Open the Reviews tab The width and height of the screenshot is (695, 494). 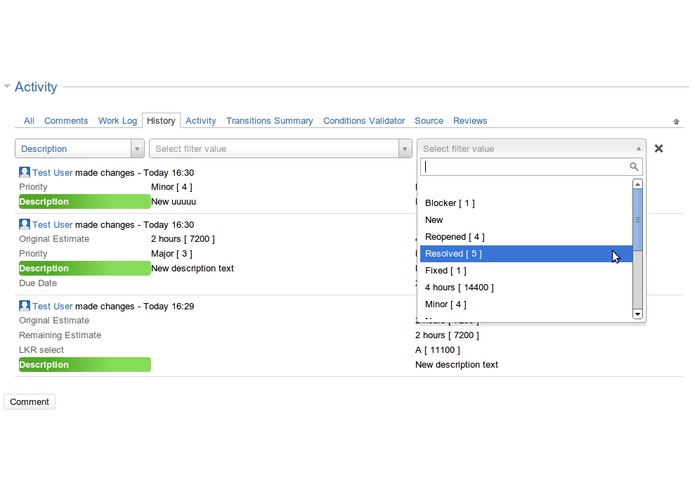click(470, 121)
